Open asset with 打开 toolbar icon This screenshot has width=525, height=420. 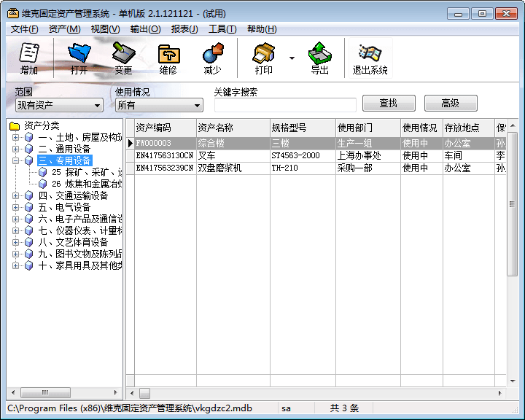tap(79, 58)
